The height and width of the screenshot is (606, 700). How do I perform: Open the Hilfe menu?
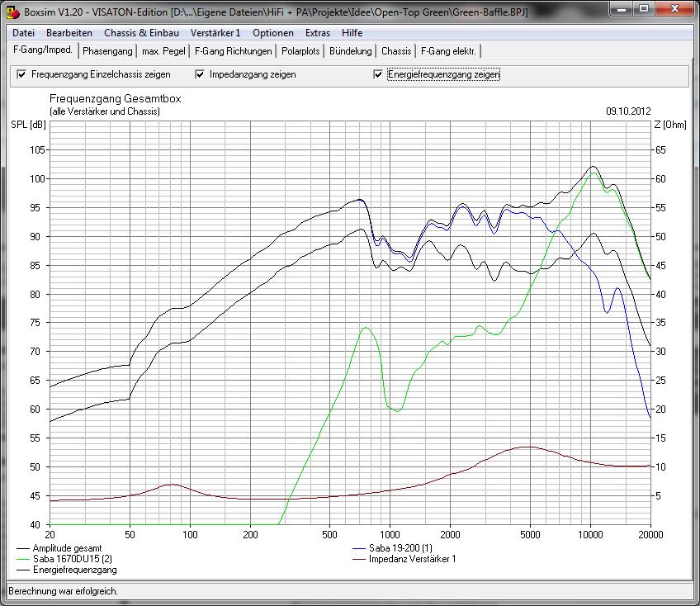point(352,33)
